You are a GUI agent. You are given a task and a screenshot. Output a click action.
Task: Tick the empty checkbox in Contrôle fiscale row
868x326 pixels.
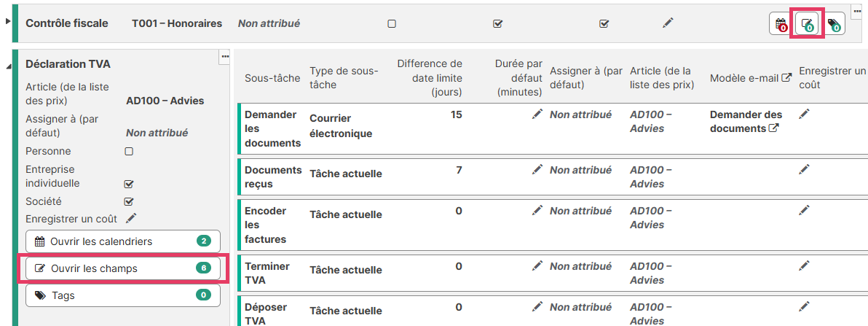click(392, 23)
